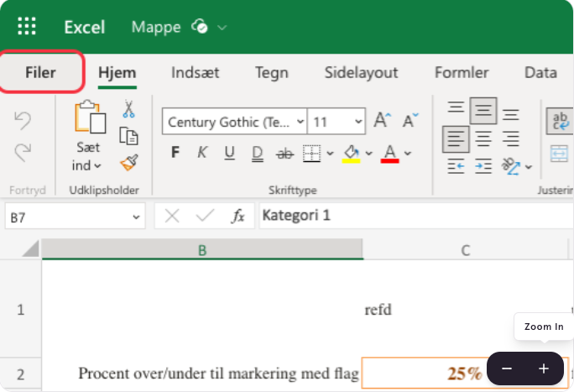This screenshot has height=392, width=574.
Task: Increase indent of cell
Action: point(483,166)
